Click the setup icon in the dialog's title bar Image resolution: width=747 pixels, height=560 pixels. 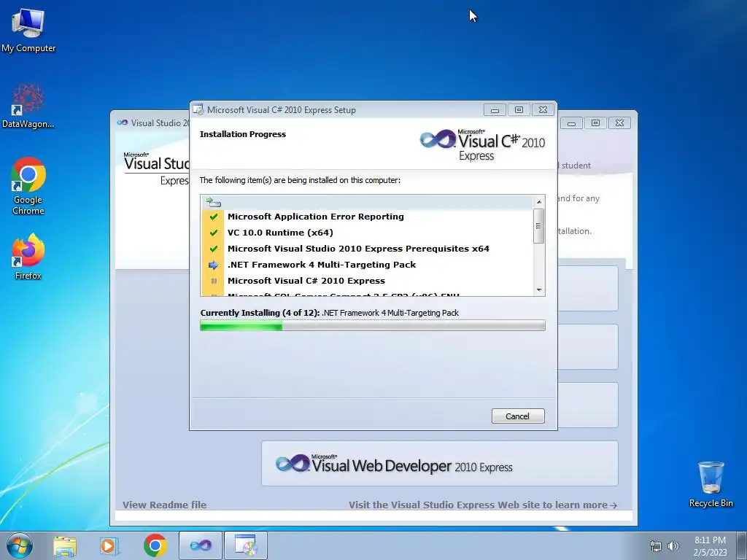tap(198, 109)
